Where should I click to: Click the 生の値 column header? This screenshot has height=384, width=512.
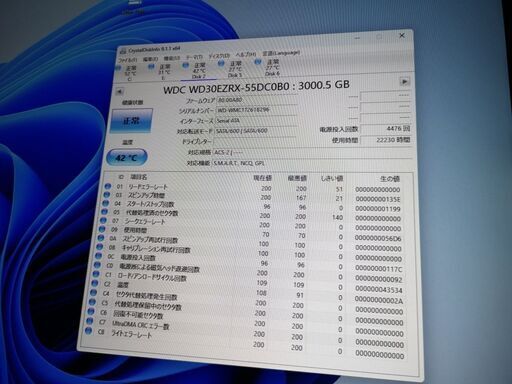pos(389,179)
